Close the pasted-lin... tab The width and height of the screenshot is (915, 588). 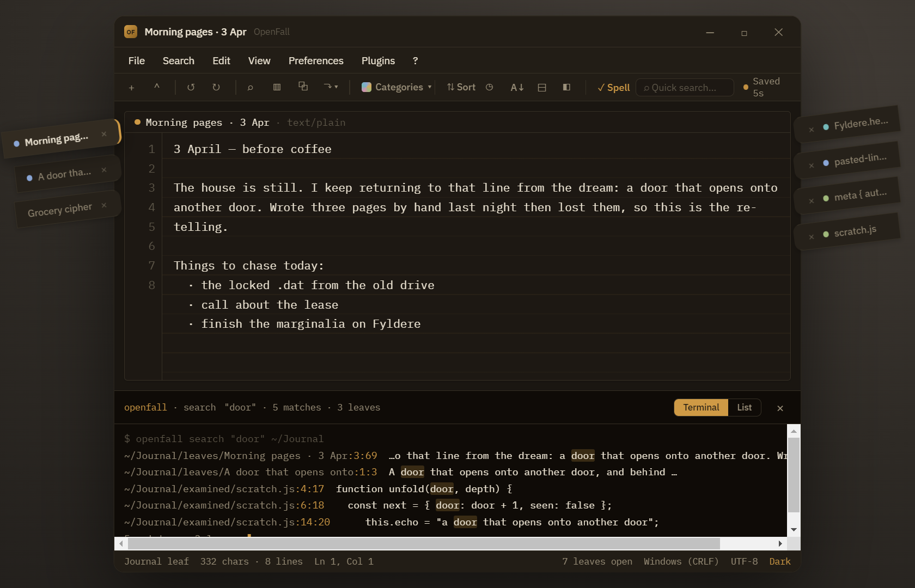pyautogui.click(x=812, y=166)
